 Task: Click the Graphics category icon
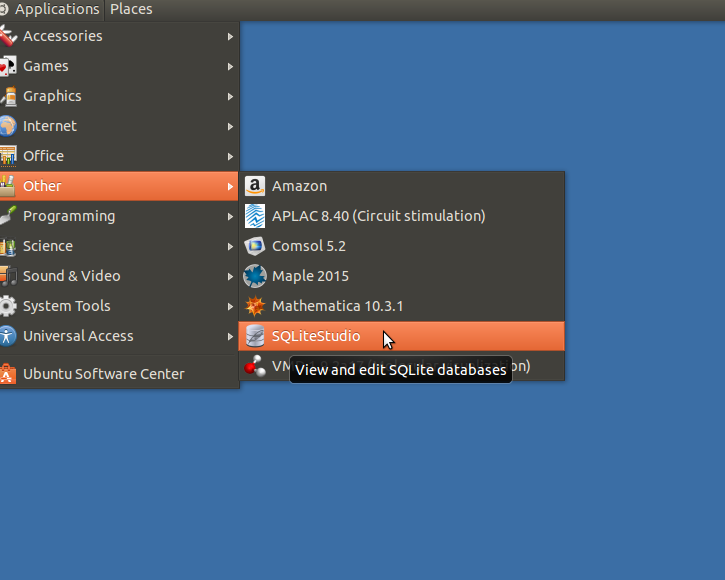click(8, 96)
